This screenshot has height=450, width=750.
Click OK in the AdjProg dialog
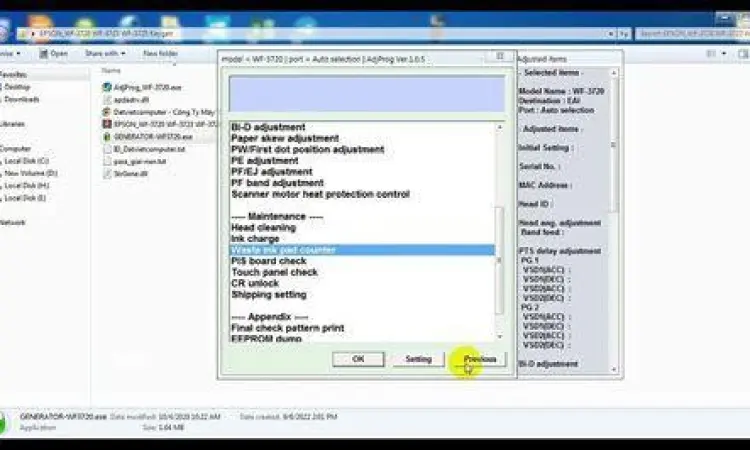coord(358,359)
